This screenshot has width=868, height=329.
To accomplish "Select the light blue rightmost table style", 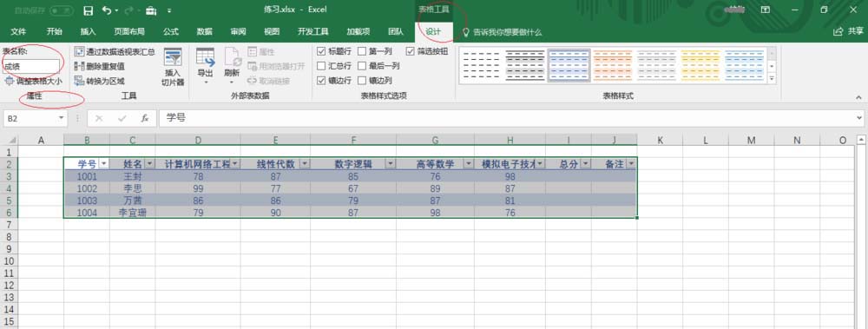I will 745,65.
